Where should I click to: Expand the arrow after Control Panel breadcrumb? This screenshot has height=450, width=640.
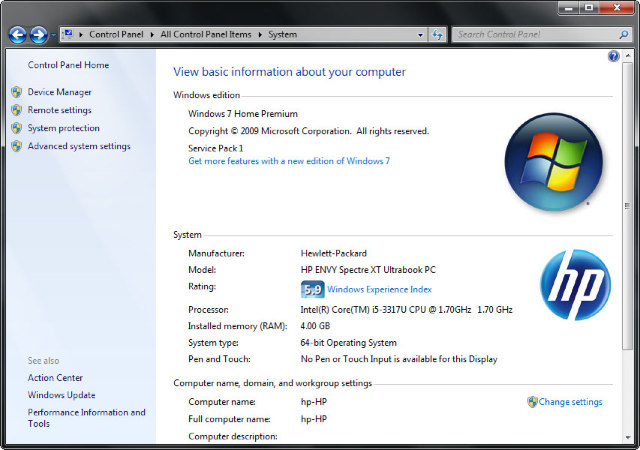(154, 34)
